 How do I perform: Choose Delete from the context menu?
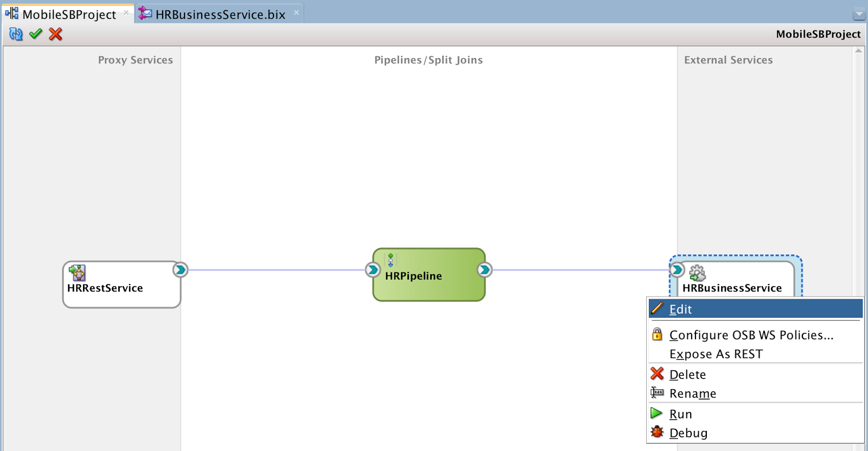point(755,375)
